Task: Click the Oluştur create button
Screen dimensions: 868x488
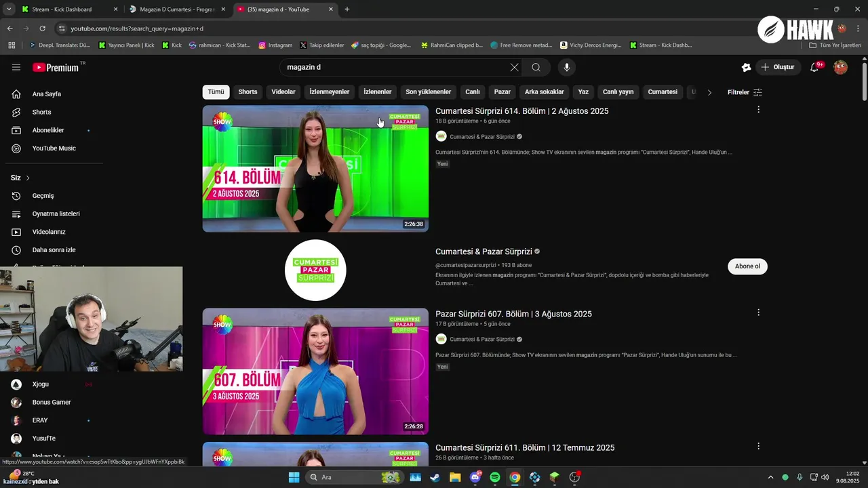Action: click(x=778, y=67)
